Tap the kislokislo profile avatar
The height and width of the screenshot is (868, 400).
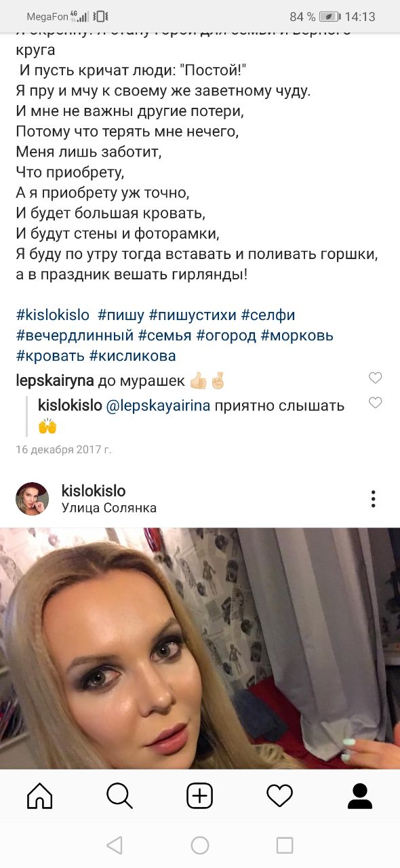(x=32, y=499)
